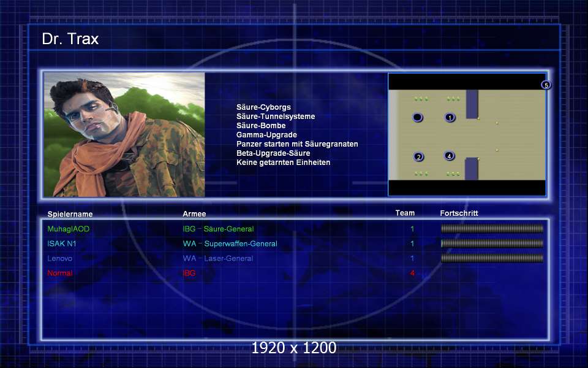
Task: Click the 'Spielername' column header
Action: [70, 214]
